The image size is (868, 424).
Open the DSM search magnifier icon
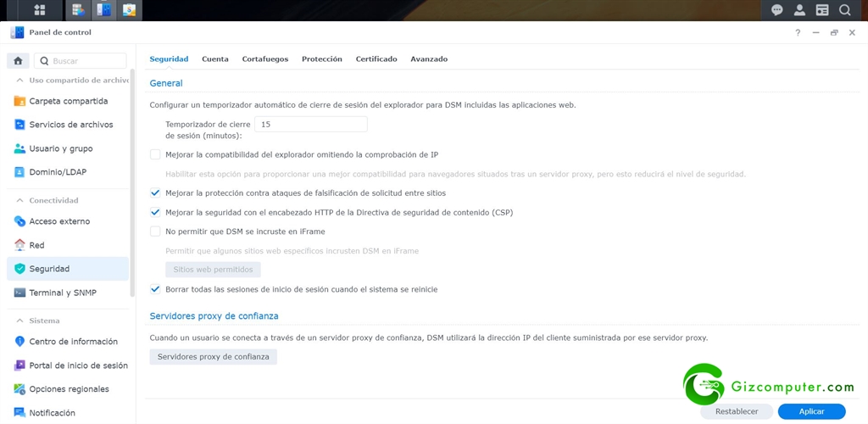[x=845, y=10]
